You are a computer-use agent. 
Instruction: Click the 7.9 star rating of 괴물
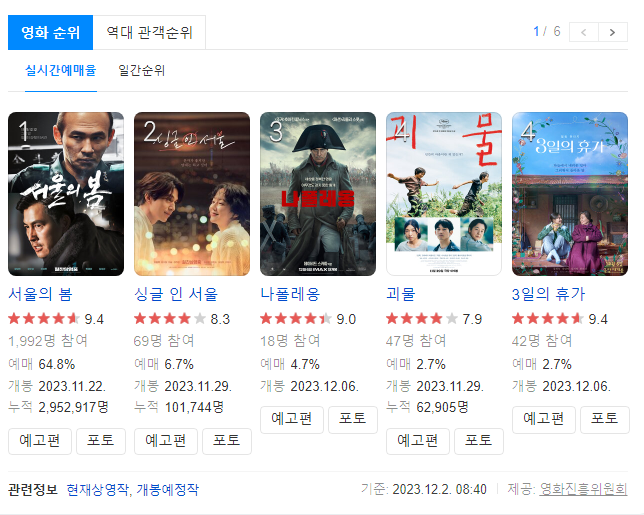point(434,319)
